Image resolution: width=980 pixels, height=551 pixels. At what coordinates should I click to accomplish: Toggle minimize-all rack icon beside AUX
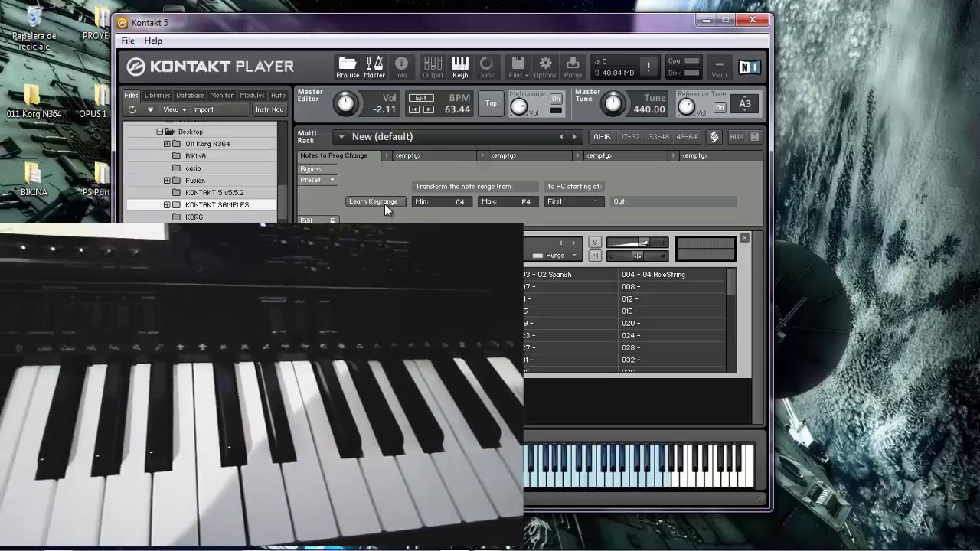click(754, 137)
